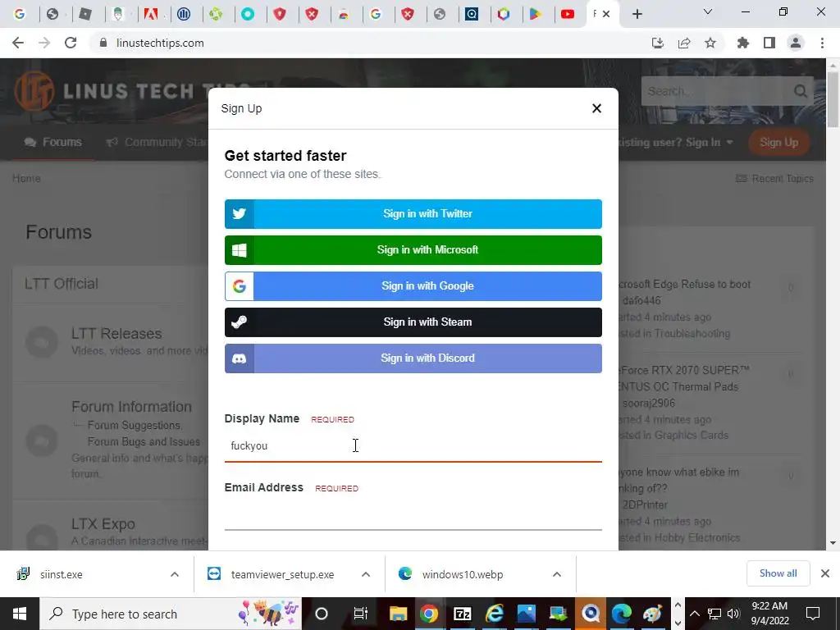Switch to the Google Play tab

click(535, 14)
